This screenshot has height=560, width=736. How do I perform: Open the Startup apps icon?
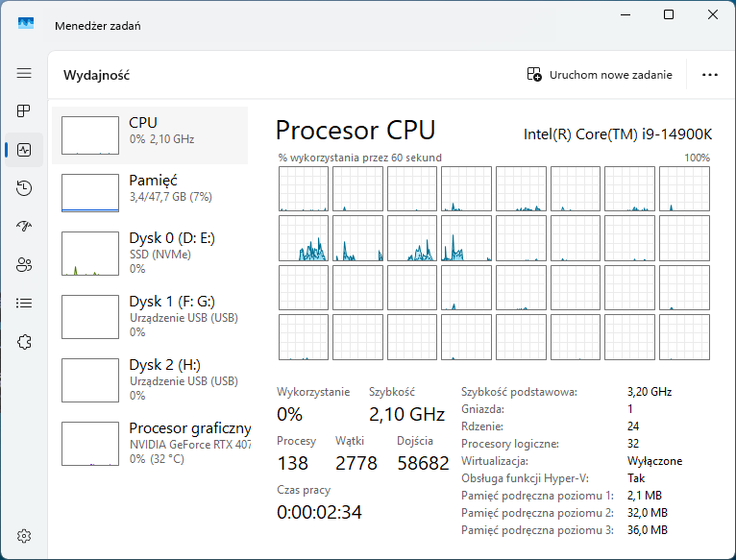point(24,226)
